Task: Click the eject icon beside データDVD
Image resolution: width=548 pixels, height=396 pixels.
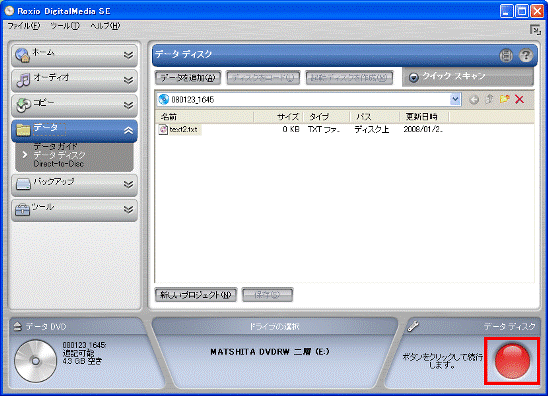Action: 17,327
